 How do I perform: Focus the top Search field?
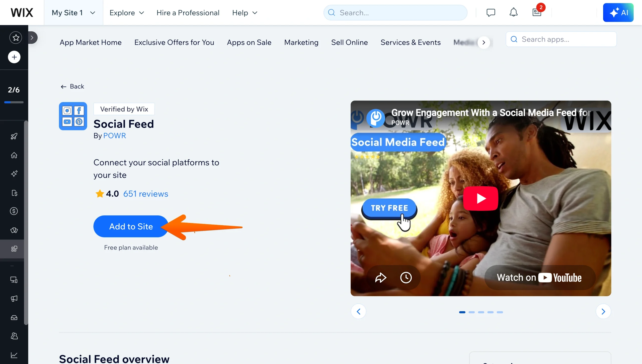(x=395, y=13)
